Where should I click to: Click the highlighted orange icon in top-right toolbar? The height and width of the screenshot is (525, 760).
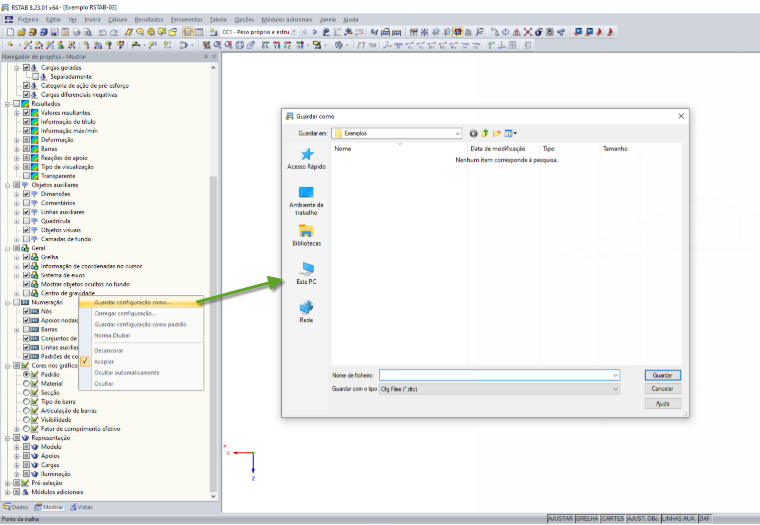pyautogui.click(x=458, y=32)
